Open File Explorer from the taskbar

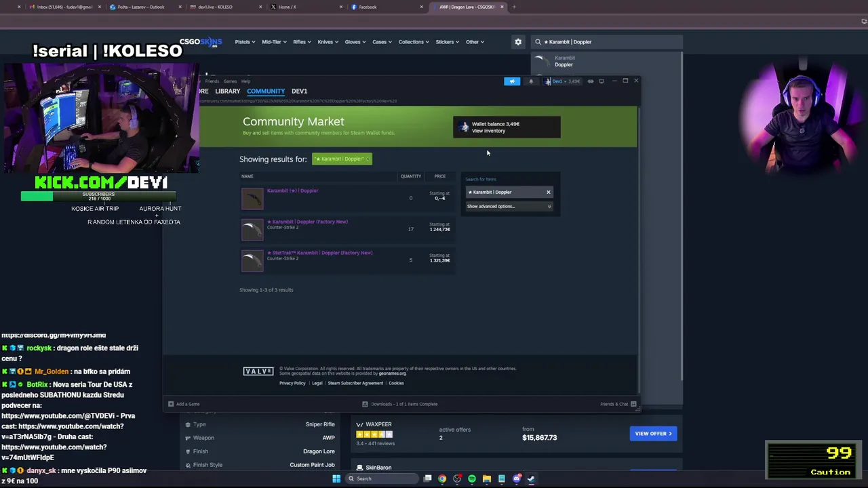[x=487, y=479]
